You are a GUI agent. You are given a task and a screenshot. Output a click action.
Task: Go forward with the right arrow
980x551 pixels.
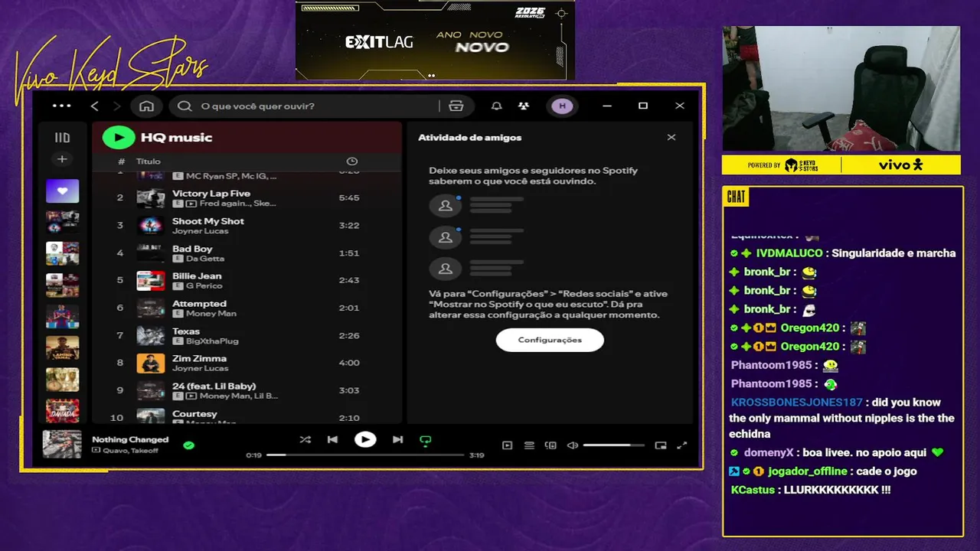pos(116,106)
